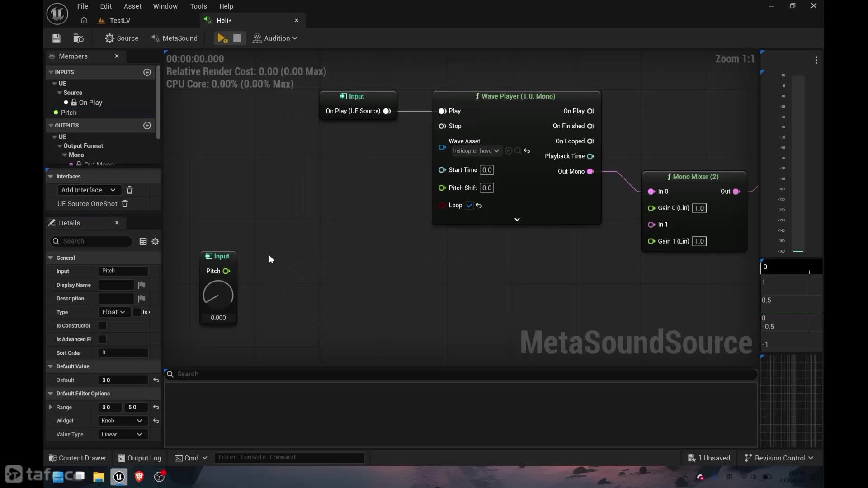The image size is (868, 488).
Task: Save the Heli MetaSound asset
Action: [x=56, y=38]
